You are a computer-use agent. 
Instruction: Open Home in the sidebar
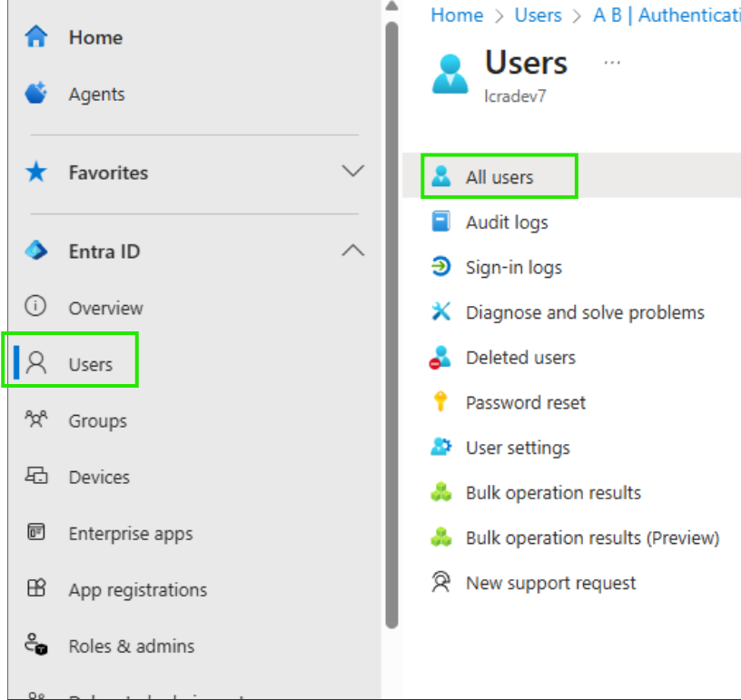click(x=95, y=37)
